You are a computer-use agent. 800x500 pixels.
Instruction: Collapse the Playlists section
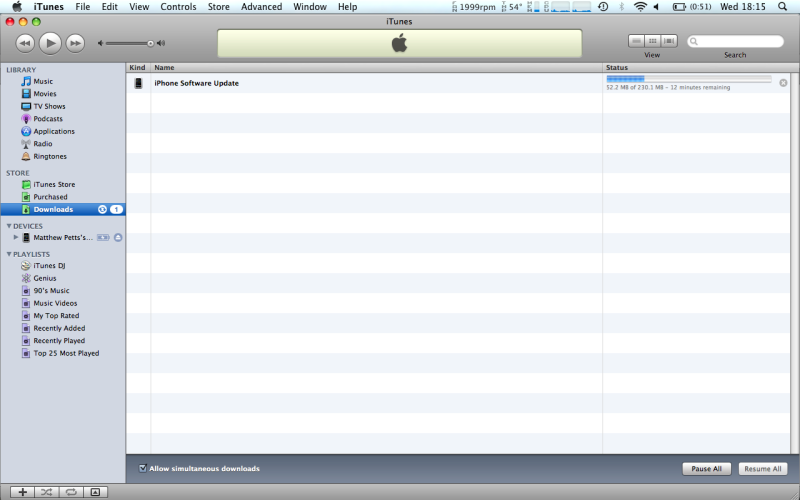[9, 254]
